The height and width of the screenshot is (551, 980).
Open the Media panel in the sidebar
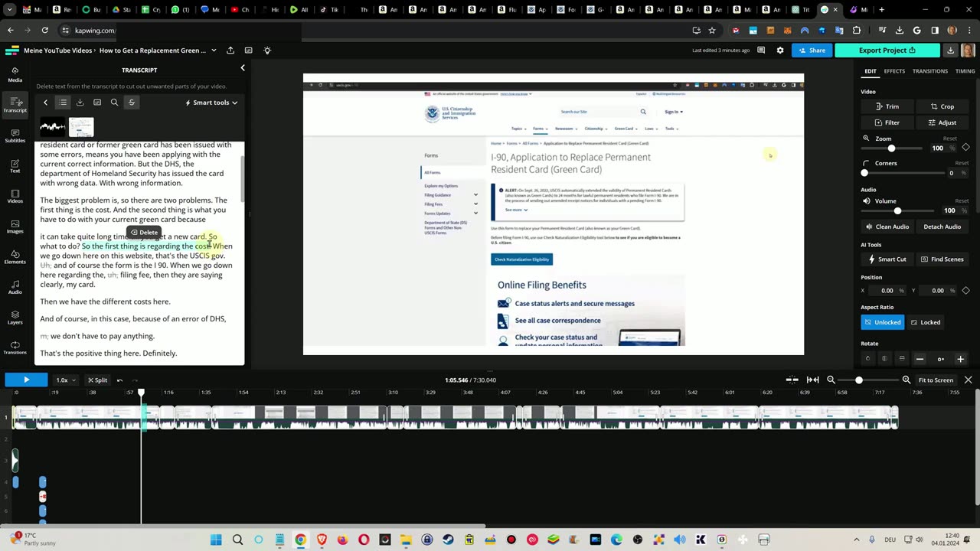coord(15,74)
